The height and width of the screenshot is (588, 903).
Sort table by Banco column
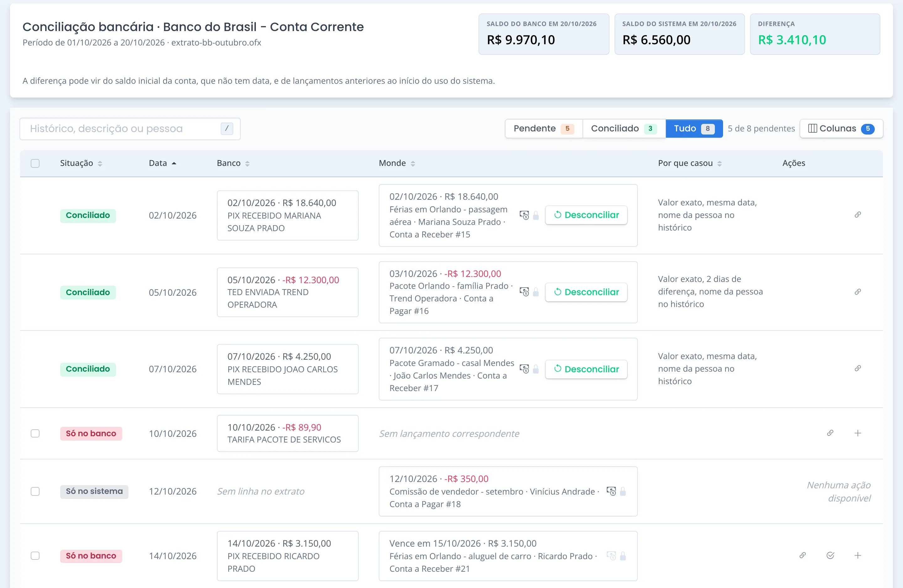(x=233, y=163)
